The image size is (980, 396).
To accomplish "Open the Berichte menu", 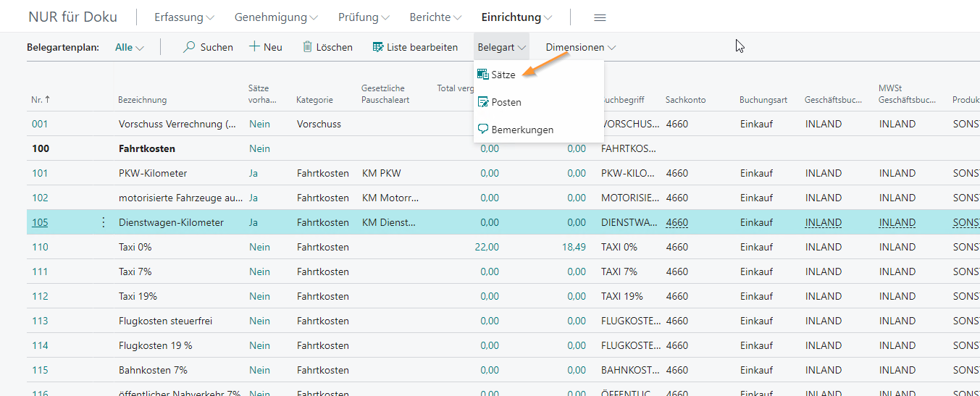I will (x=435, y=17).
